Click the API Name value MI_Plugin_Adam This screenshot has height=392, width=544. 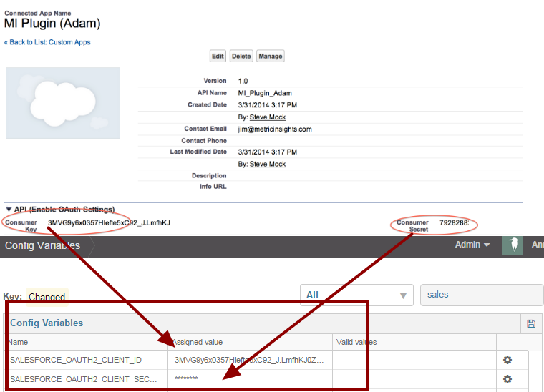pos(265,93)
